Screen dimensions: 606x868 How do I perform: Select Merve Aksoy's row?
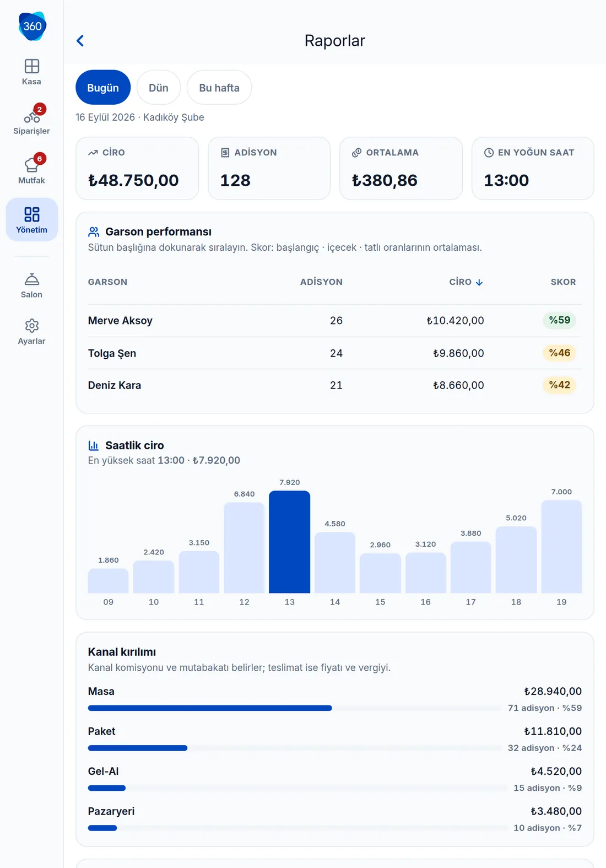pyautogui.click(x=335, y=321)
